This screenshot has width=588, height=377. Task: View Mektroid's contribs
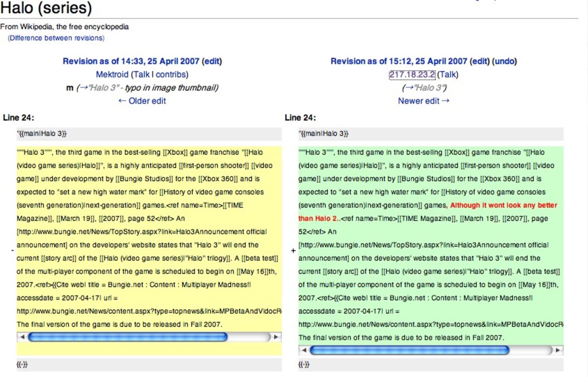170,74
